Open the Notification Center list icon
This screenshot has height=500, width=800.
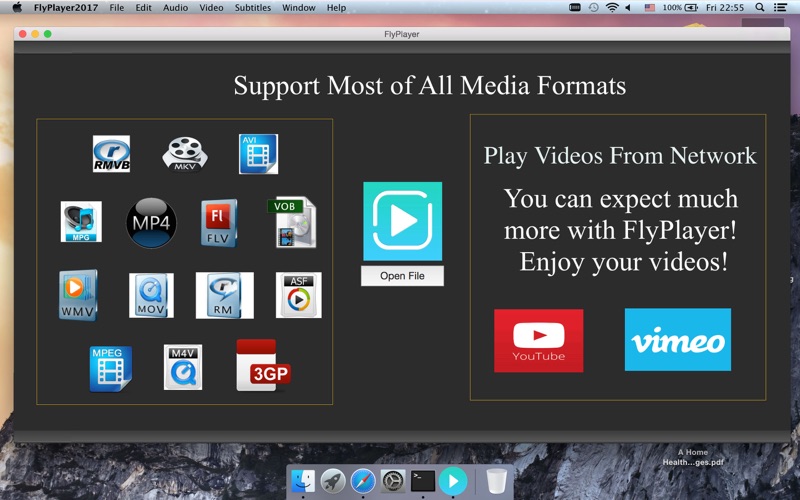[x=780, y=7]
